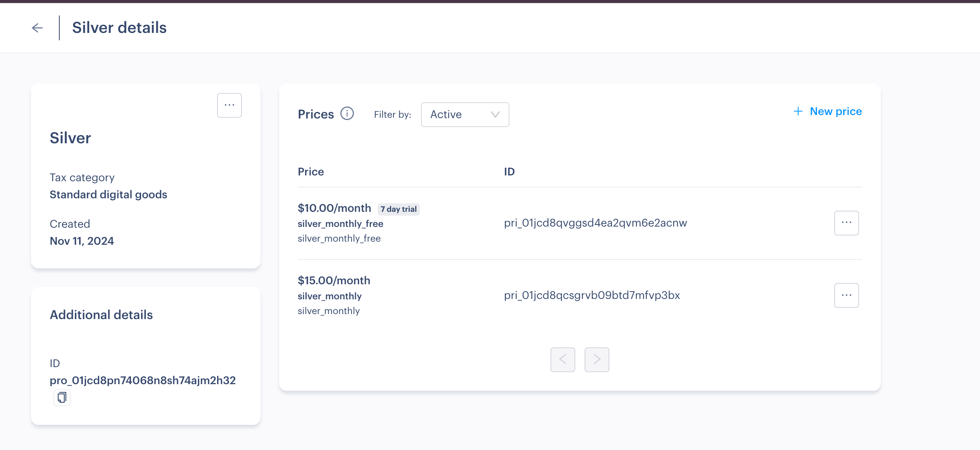Click the product ID pro_01jcd8pn74068n8sh74ajm2h32
980x450 pixels.
pos(143,381)
